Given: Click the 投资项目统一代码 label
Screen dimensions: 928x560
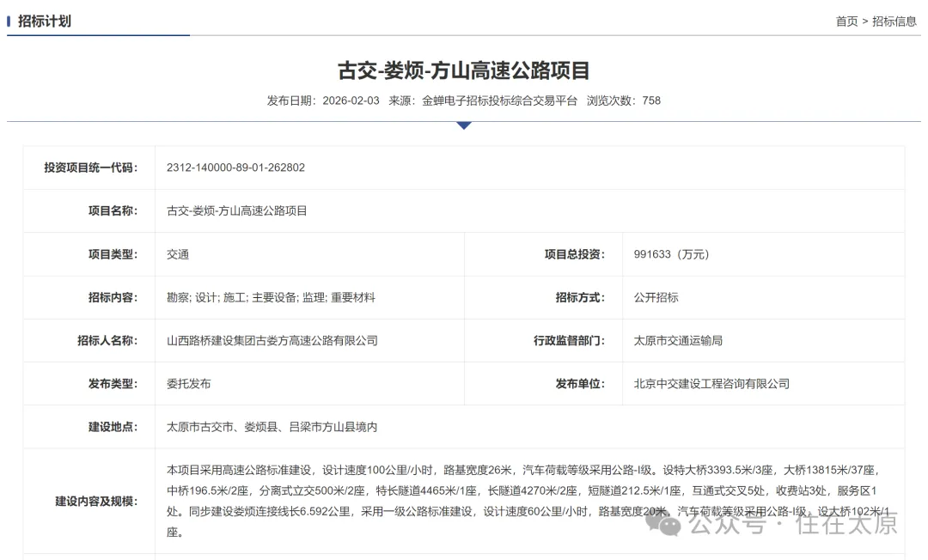Looking at the screenshot, I should coord(90,167).
